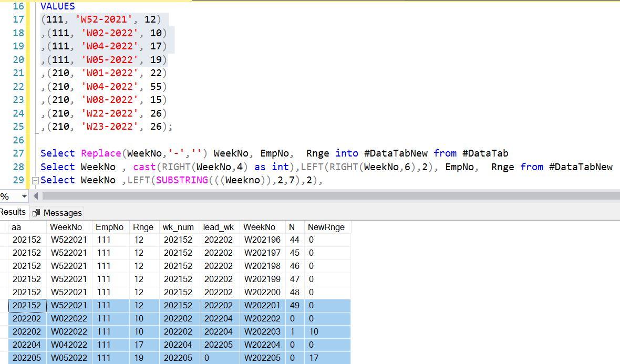Click the horizontal scrollbar left arrow
Image resolution: width=620 pixels, height=364 pixels.
click(x=36, y=196)
